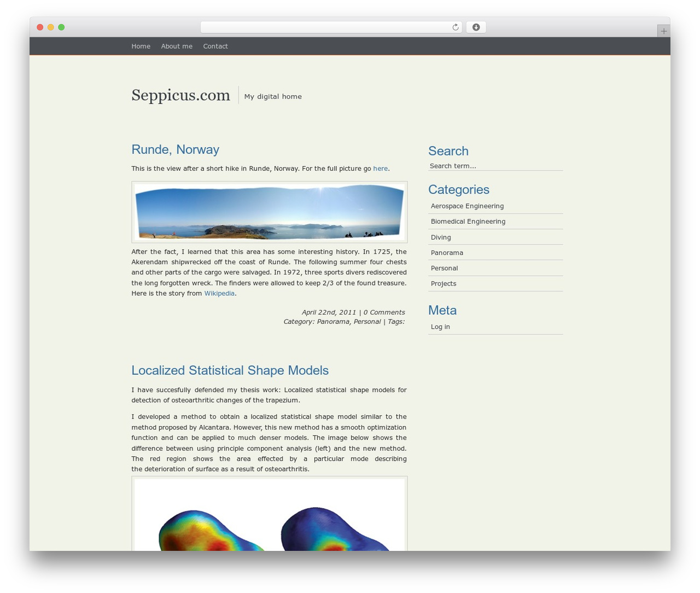Select Aerospace Engineering category in sidebar
The width and height of the screenshot is (700, 593).
coord(467,206)
